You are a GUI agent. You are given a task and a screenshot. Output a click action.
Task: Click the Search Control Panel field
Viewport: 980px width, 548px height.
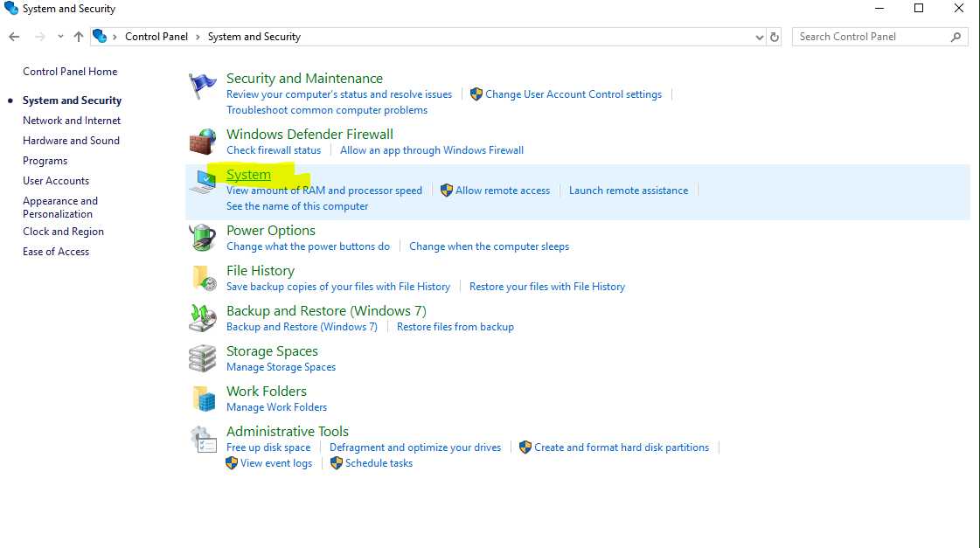click(x=880, y=37)
